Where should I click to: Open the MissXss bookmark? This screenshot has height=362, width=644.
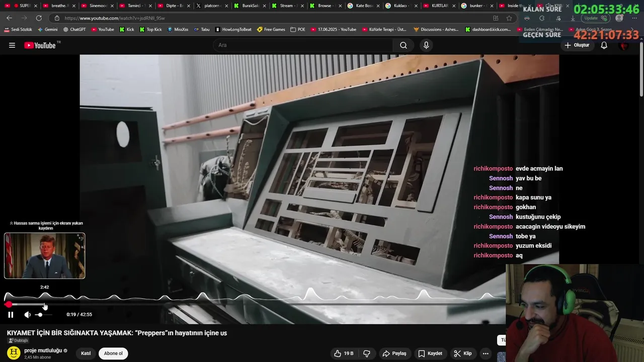coord(178,30)
